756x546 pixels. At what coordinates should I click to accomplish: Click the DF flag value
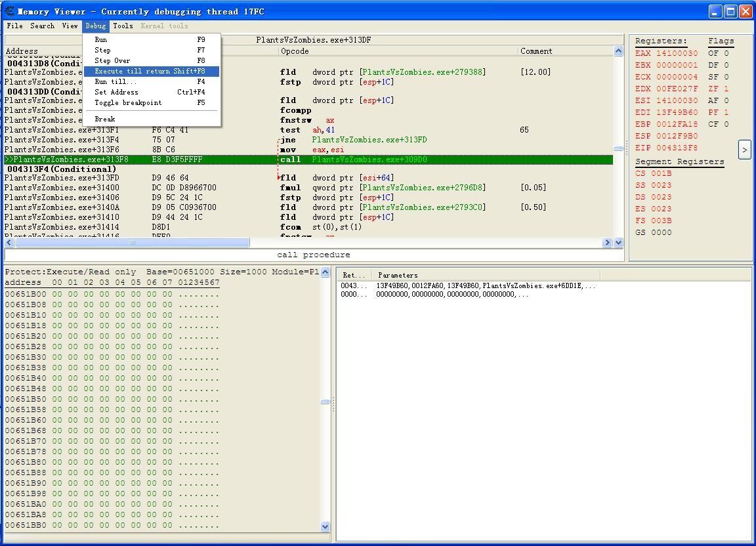point(726,65)
